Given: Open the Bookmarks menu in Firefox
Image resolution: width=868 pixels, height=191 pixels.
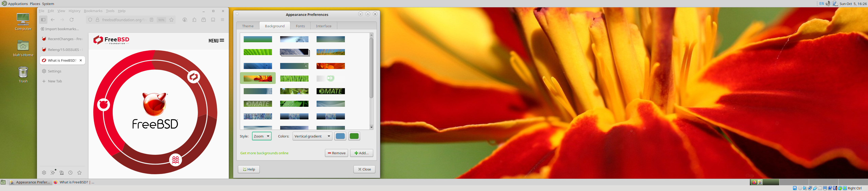Looking at the screenshot, I should (93, 11).
